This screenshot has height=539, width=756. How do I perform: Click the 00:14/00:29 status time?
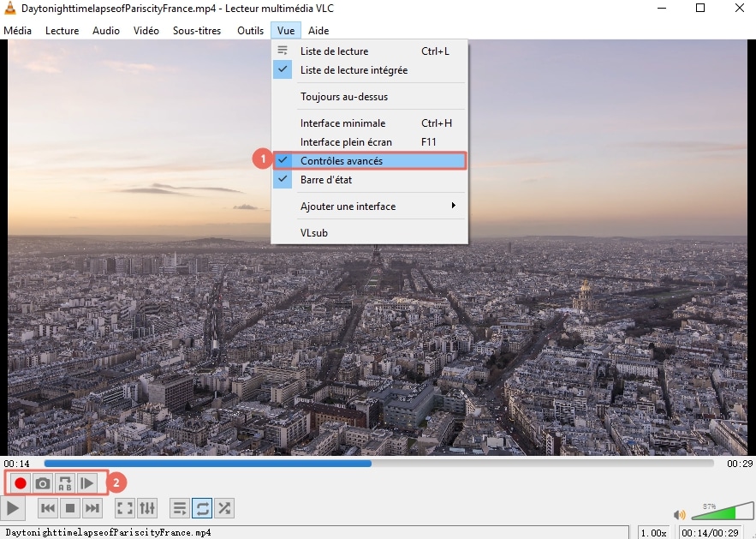[x=711, y=533]
